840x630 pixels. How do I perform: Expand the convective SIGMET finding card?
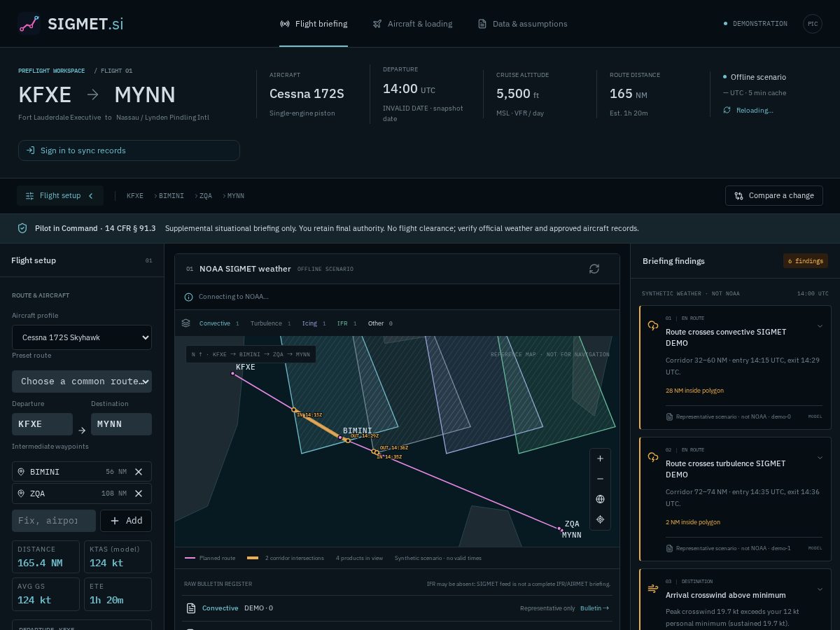point(820,326)
